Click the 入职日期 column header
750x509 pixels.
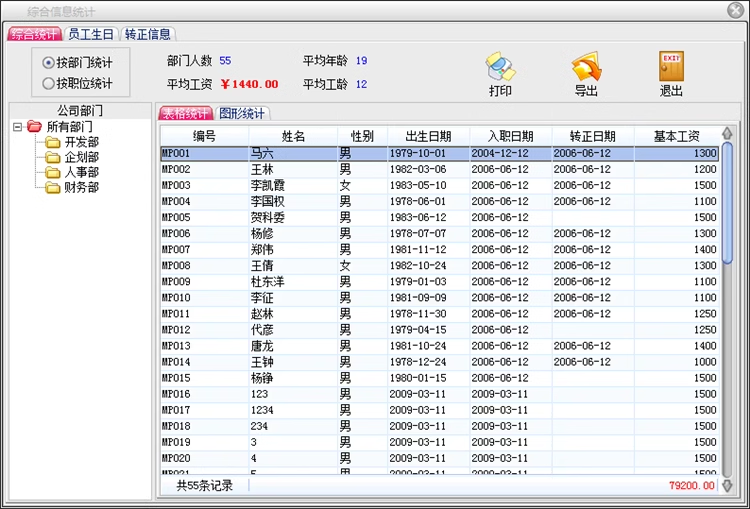[x=510, y=137]
